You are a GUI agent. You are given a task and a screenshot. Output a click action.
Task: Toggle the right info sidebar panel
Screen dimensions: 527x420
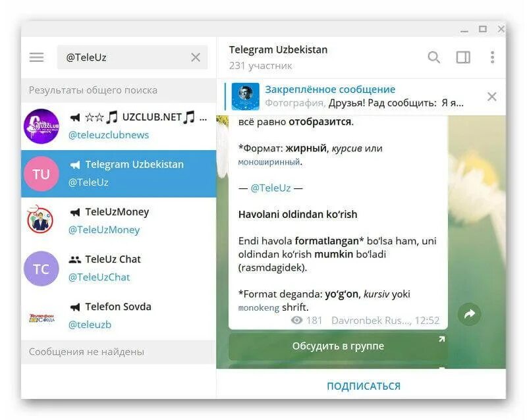463,57
